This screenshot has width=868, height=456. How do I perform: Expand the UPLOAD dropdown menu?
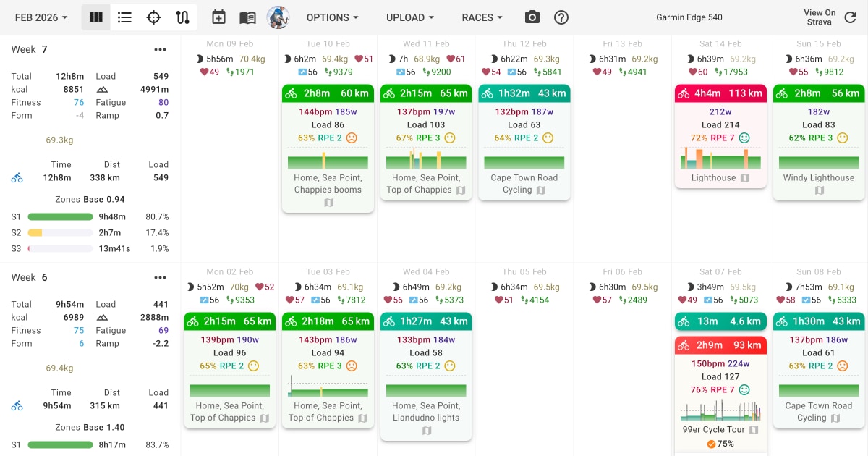[410, 17]
